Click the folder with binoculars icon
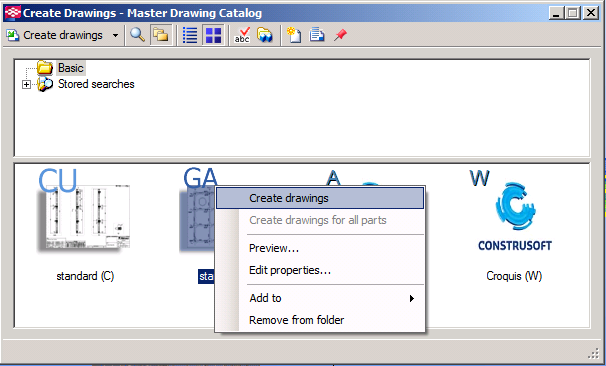The image size is (606, 366). click(x=265, y=35)
